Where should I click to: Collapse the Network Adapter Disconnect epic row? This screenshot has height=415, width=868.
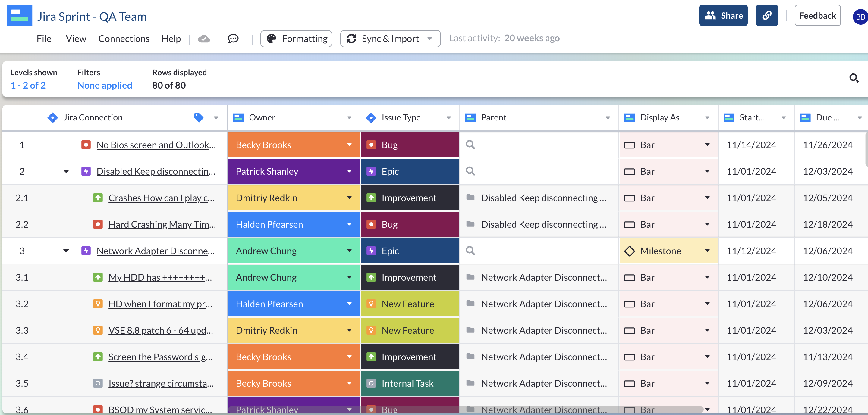pyautogui.click(x=66, y=251)
